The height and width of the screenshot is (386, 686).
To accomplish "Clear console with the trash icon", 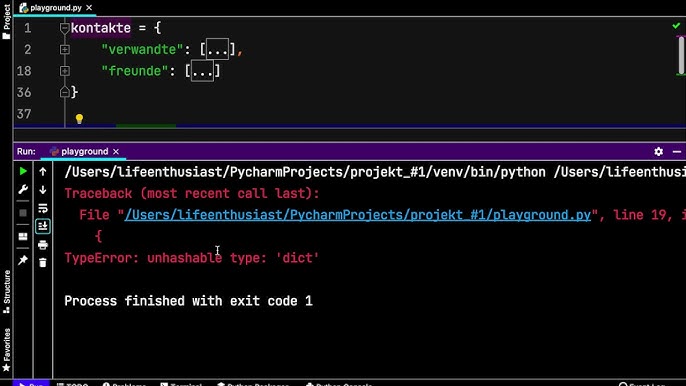I will pyautogui.click(x=43, y=263).
